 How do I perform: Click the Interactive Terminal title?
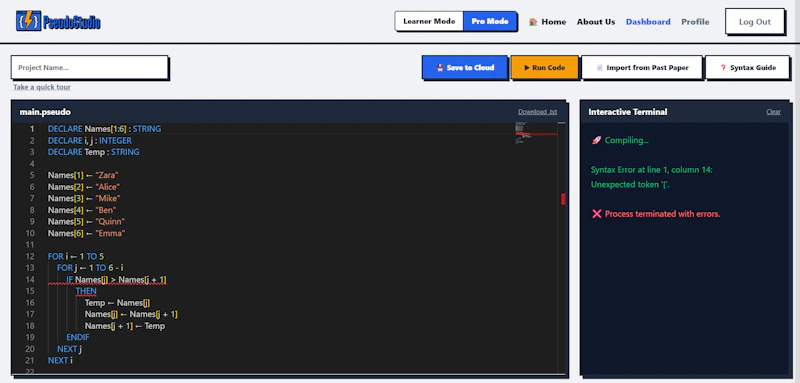pyautogui.click(x=628, y=112)
